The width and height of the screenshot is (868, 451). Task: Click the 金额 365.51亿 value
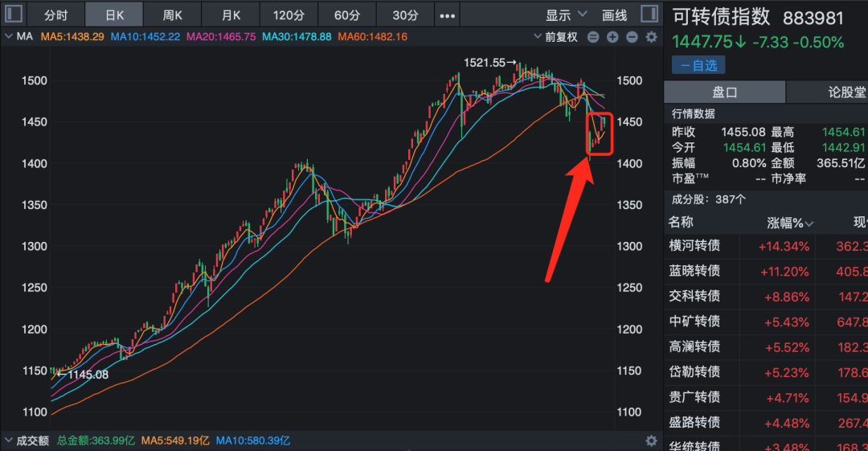point(841,163)
